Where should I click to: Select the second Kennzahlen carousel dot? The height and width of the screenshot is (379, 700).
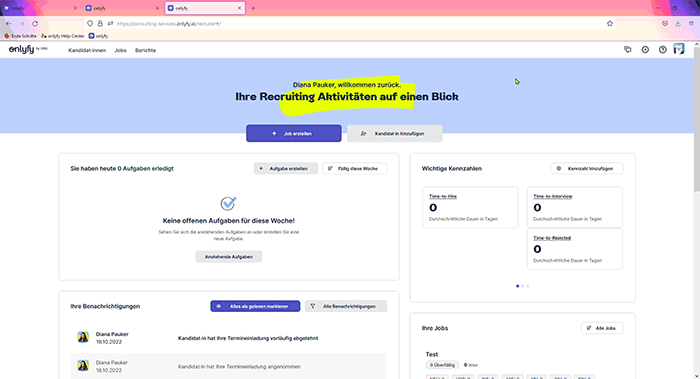(x=523, y=286)
